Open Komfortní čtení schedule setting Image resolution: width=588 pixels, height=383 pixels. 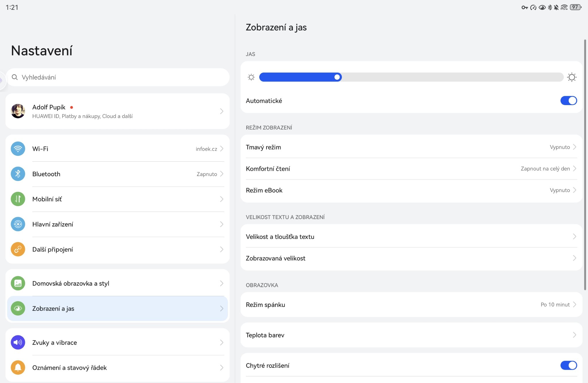click(411, 169)
